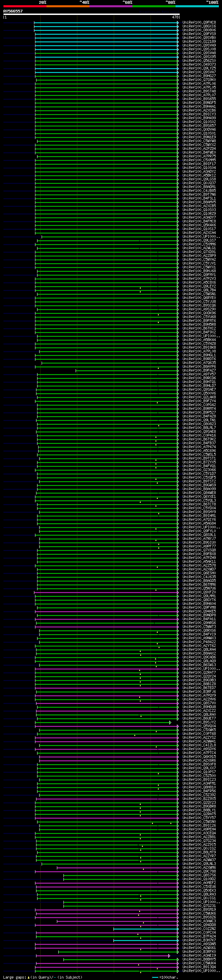Click label UniRef100_A2YT62

[199, 646]
